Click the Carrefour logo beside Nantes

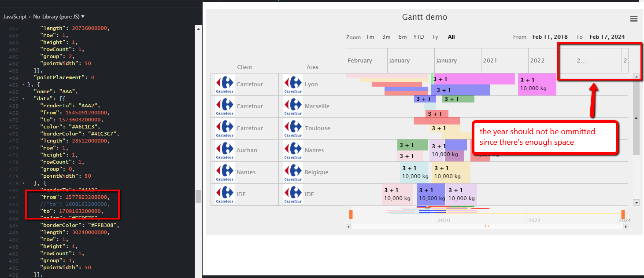pyautogui.click(x=292, y=150)
